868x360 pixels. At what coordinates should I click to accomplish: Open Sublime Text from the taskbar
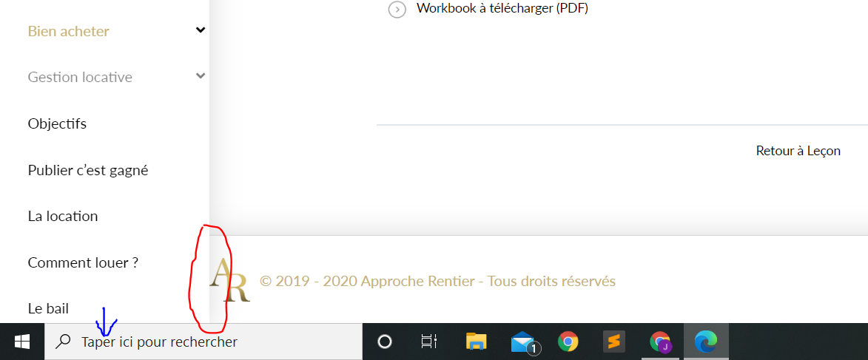pyautogui.click(x=613, y=342)
